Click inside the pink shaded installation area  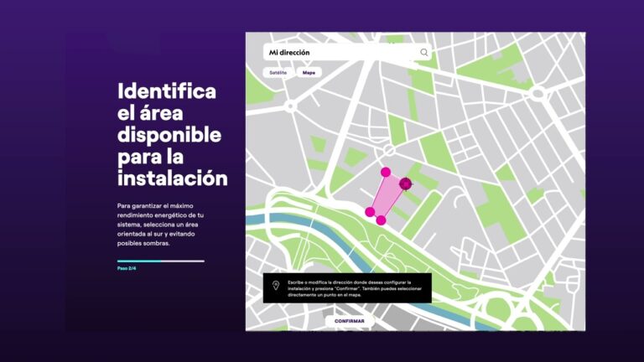(x=386, y=197)
